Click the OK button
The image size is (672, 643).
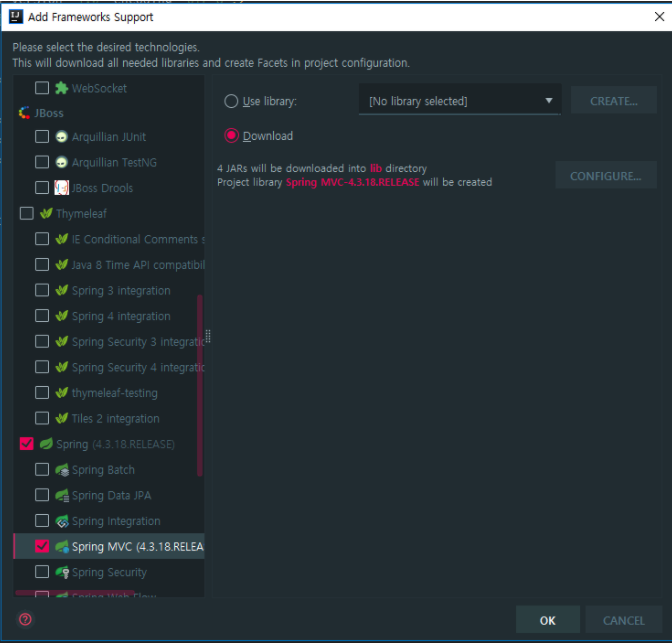click(x=548, y=620)
